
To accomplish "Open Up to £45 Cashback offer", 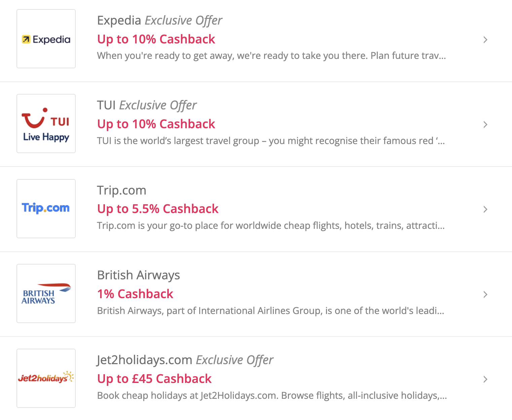I will pyautogui.click(x=154, y=379).
